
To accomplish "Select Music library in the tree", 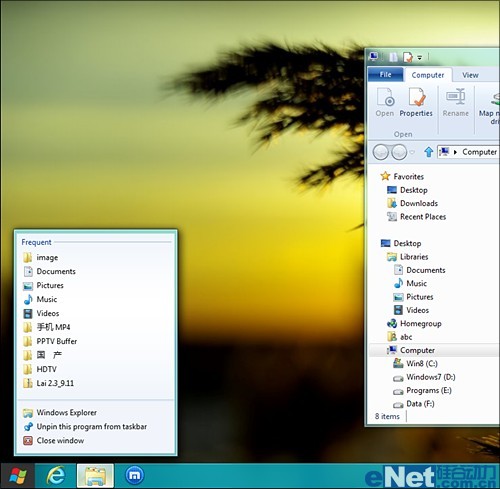I will point(410,283).
